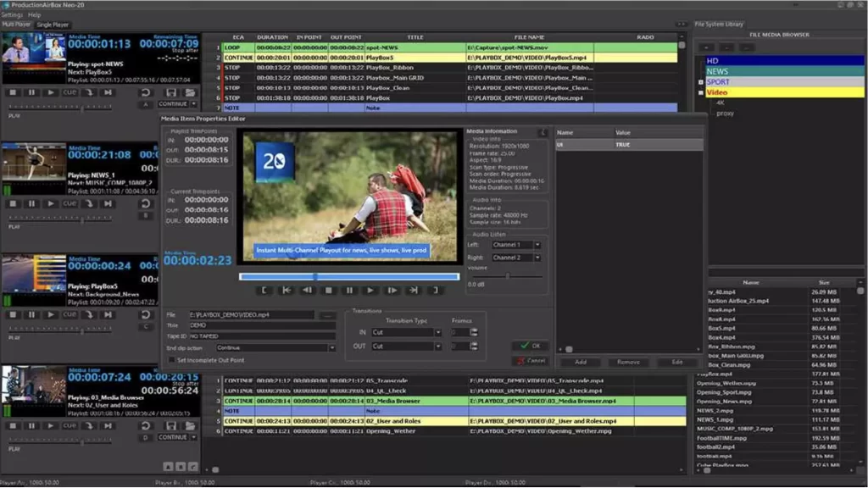Click the Mark In bracket button in editor
868x488 pixels.
[264, 290]
